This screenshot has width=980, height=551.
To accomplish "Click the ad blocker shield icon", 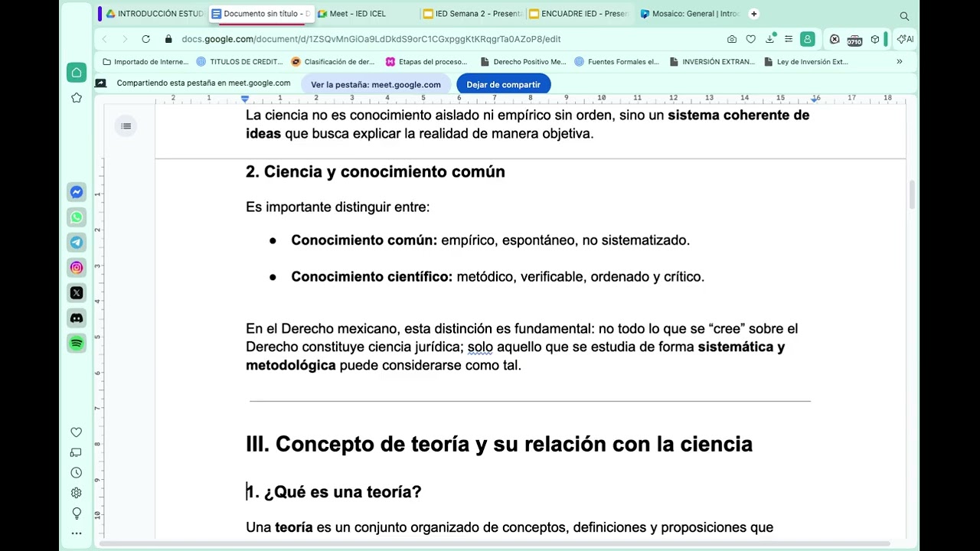I will pyautogui.click(x=835, y=39).
